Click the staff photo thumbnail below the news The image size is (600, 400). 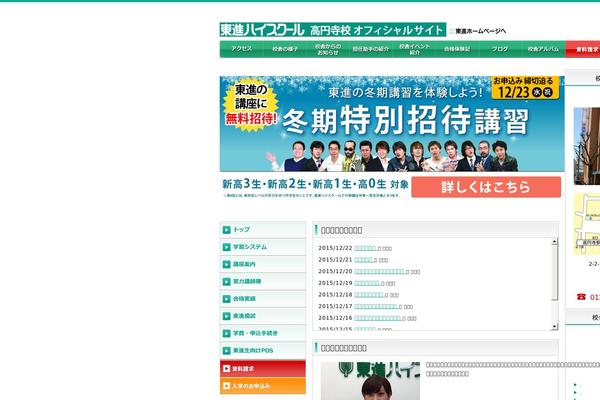[x=370, y=381]
